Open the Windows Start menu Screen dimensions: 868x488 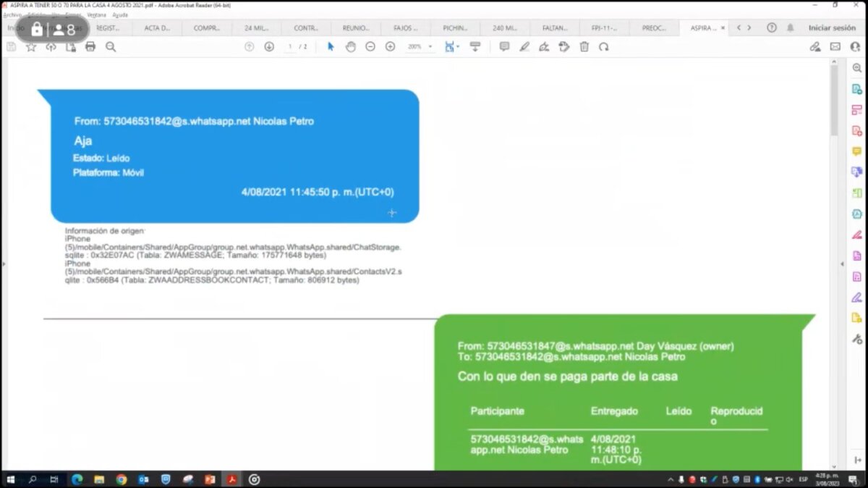(11, 479)
